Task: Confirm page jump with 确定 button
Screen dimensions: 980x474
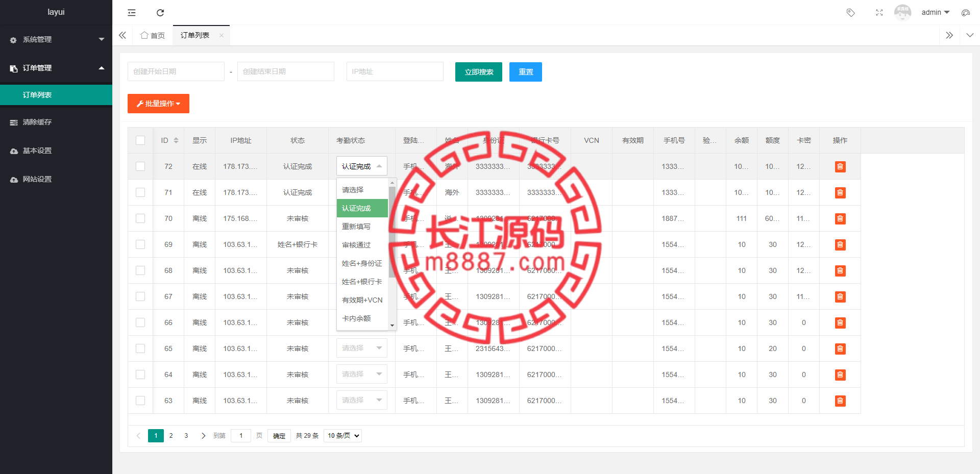Action: click(279, 436)
